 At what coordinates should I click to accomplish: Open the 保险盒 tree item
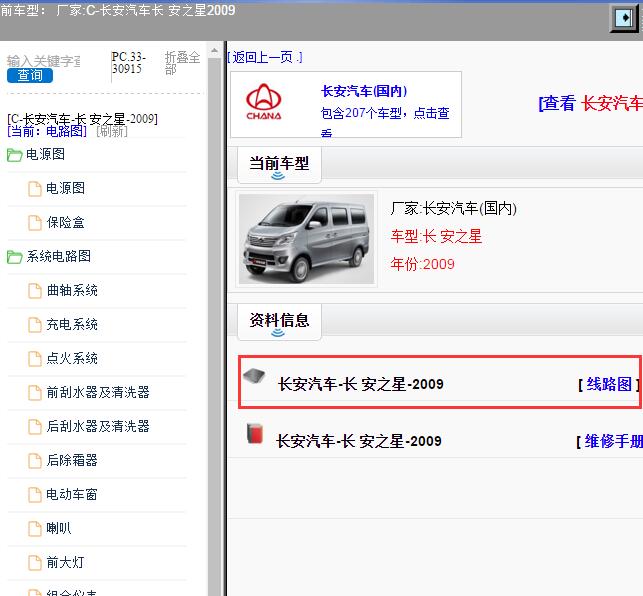pos(66,222)
